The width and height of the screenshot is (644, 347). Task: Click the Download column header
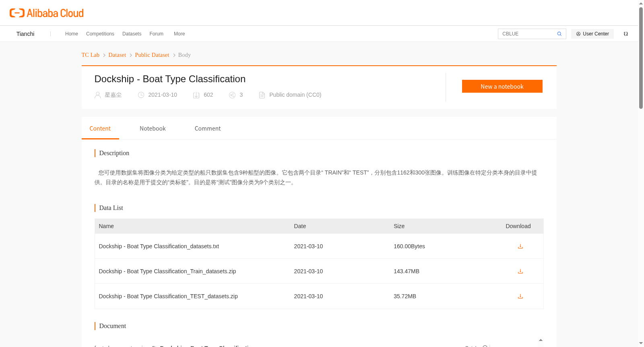tap(518, 226)
